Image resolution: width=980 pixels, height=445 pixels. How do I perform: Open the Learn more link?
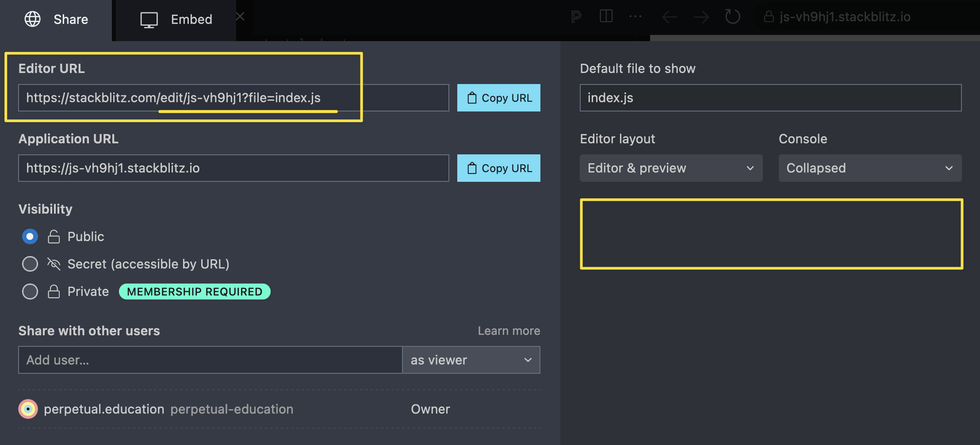509,330
